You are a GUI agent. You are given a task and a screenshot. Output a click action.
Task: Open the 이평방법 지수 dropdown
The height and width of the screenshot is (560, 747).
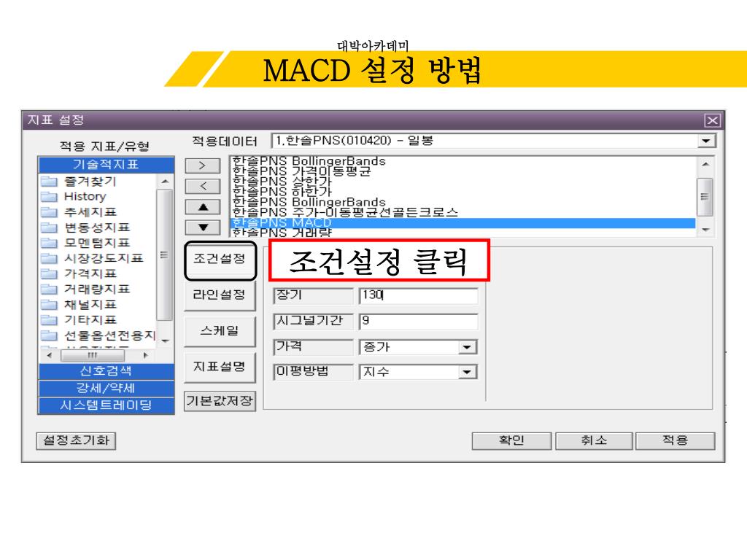point(467,372)
